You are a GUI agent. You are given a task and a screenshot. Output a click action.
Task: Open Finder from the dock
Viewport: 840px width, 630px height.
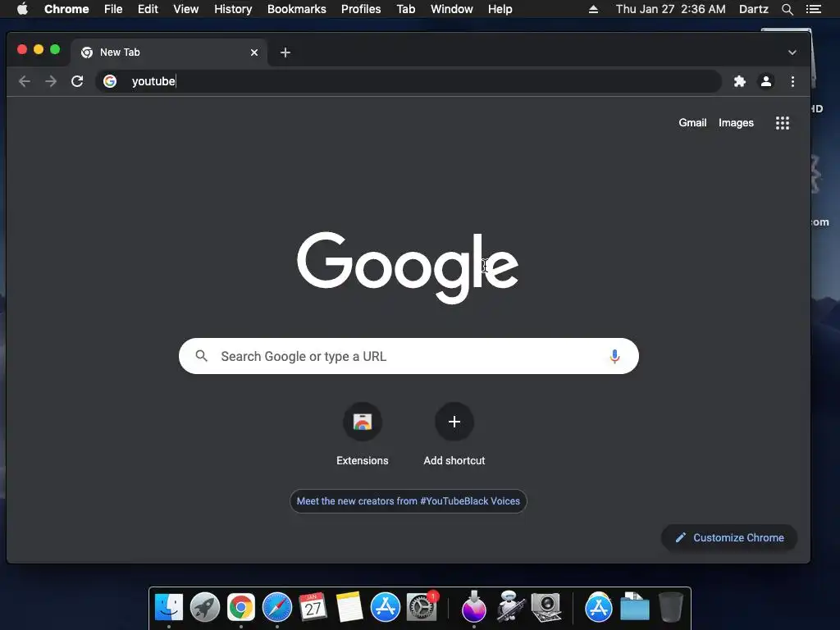[x=169, y=608]
